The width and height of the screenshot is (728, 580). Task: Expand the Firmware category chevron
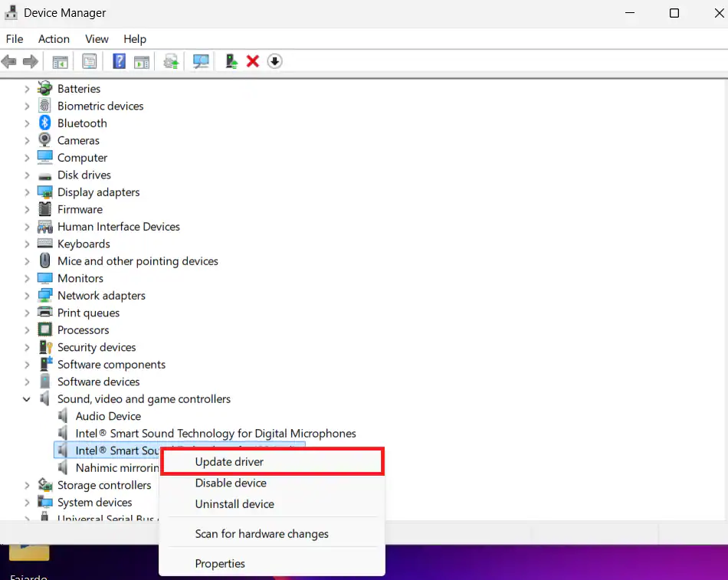(27, 209)
